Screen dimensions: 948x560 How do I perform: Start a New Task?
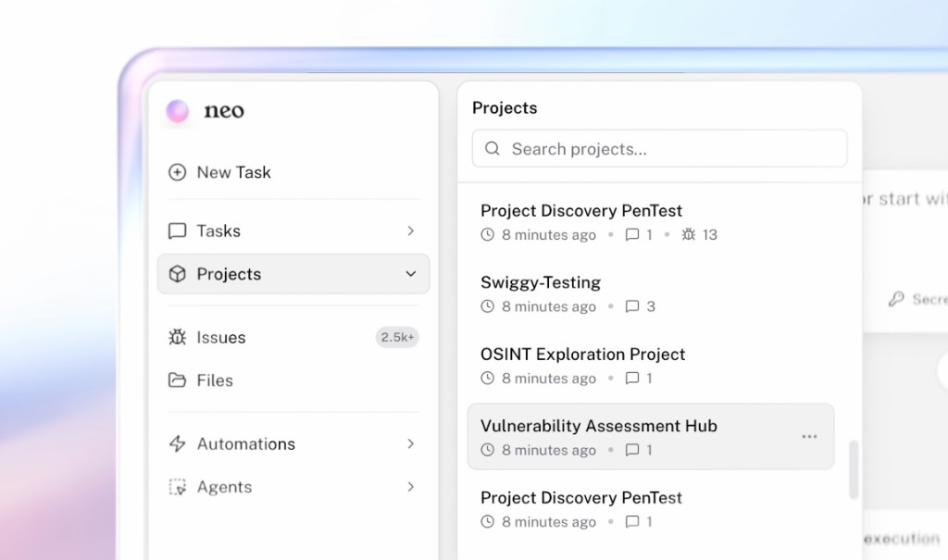pyautogui.click(x=293, y=172)
